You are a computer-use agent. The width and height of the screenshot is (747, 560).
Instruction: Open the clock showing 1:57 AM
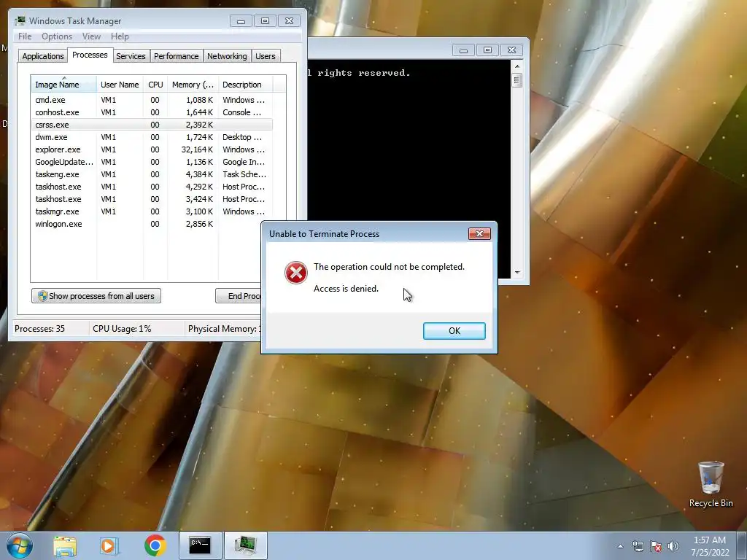pos(710,545)
